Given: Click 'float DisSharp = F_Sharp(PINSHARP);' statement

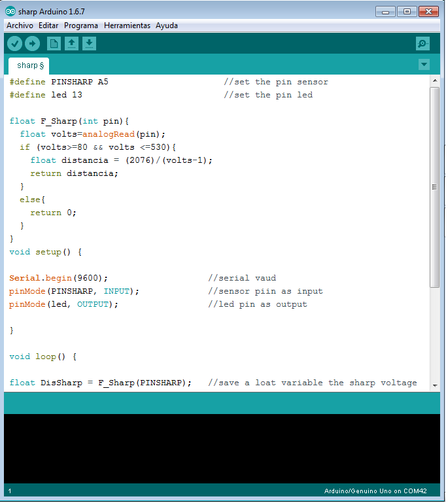Looking at the screenshot, I should (100, 383).
